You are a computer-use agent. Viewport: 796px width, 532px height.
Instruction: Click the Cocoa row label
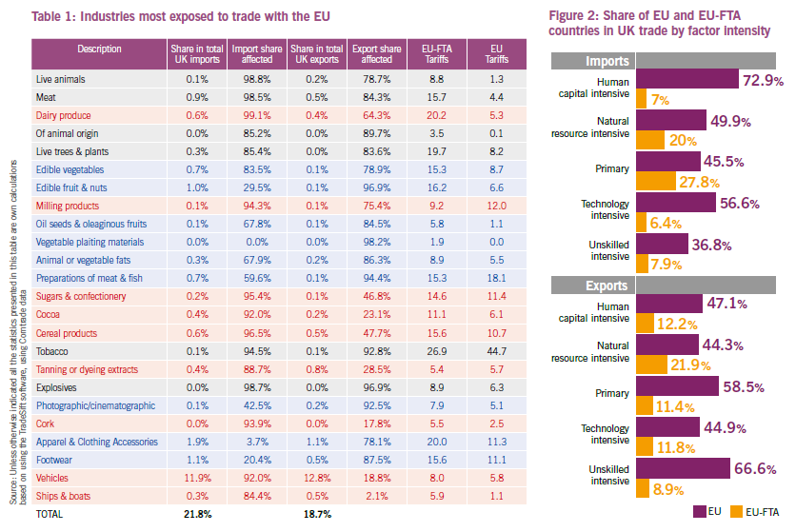(49, 314)
